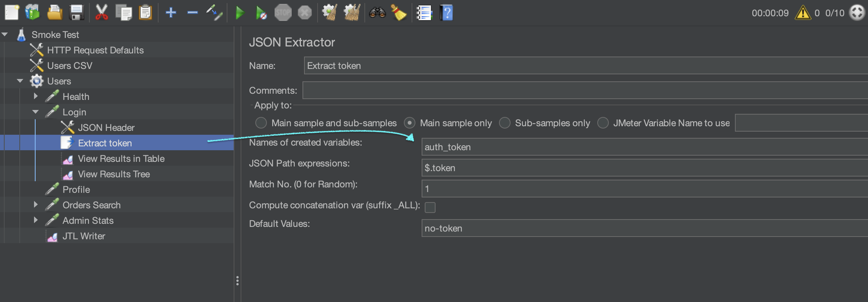Select Main sample and sub-samples radio
868x302 pixels.
click(261, 123)
